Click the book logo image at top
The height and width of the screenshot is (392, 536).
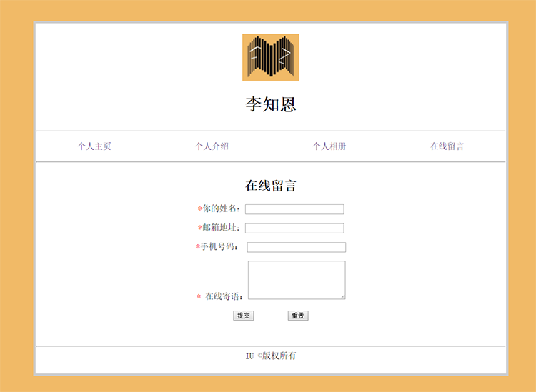pos(270,57)
